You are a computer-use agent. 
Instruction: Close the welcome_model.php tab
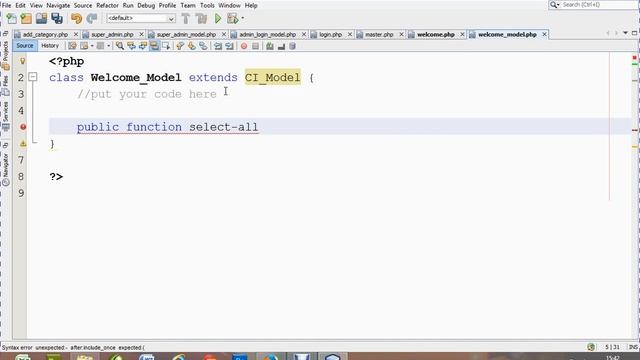pyautogui.click(x=544, y=35)
